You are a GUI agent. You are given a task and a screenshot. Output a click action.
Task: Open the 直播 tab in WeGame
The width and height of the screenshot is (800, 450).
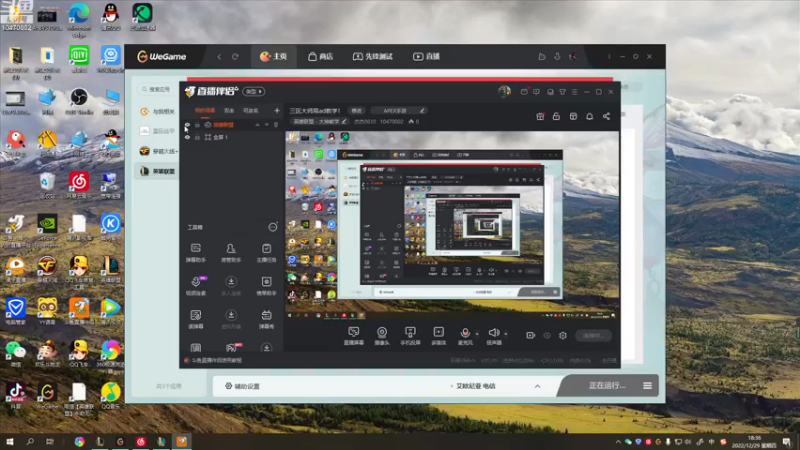[427, 57]
